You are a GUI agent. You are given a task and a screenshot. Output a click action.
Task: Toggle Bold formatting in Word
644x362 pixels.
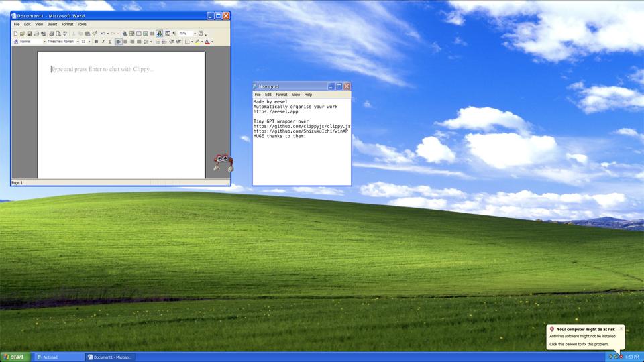pos(97,42)
